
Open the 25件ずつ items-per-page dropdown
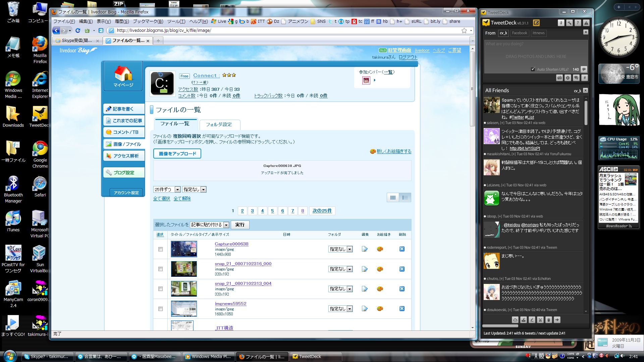pyautogui.click(x=167, y=190)
